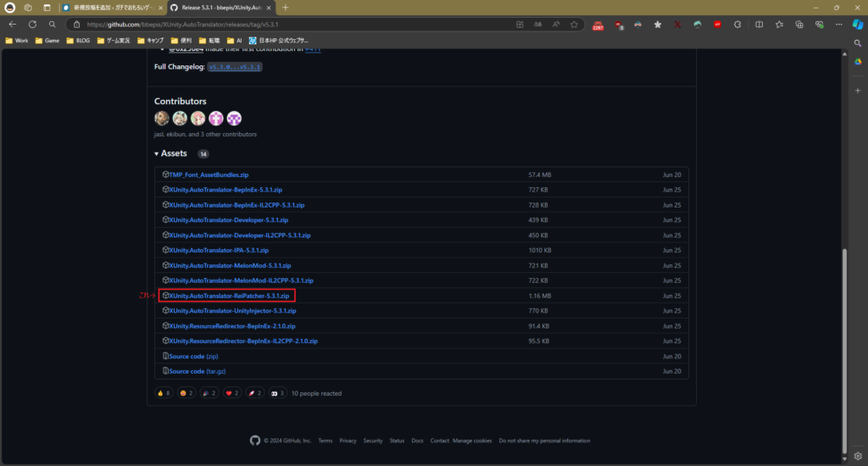
Task: Click the GitHub logo in footer
Action: click(254, 441)
